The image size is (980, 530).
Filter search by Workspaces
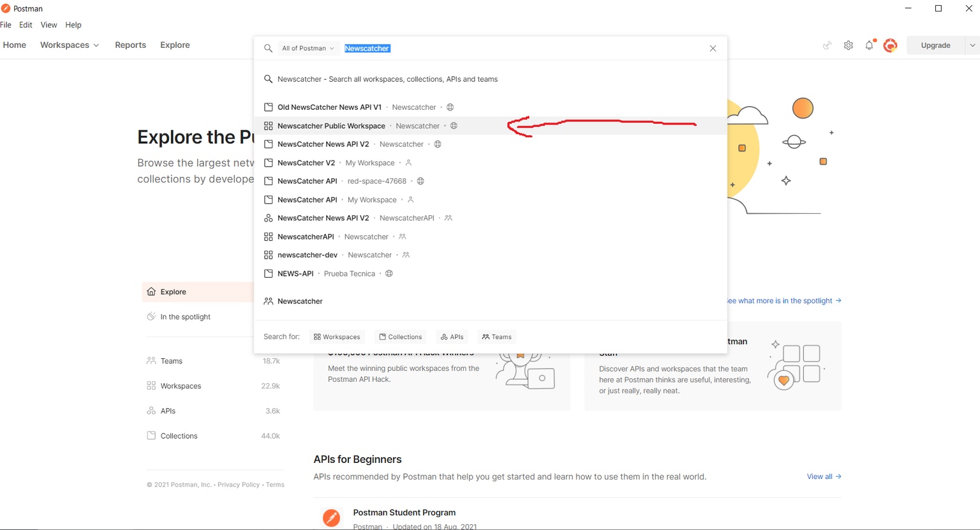337,337
